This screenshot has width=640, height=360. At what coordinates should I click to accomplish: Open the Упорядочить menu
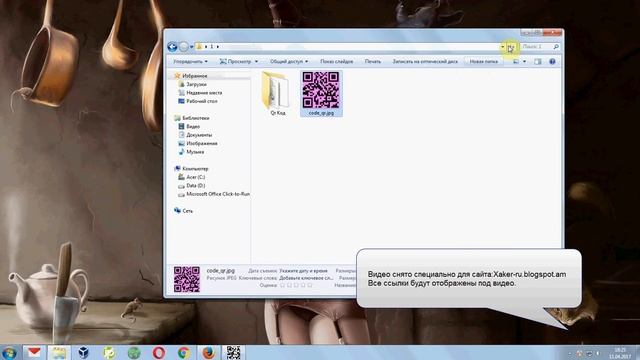190,61
